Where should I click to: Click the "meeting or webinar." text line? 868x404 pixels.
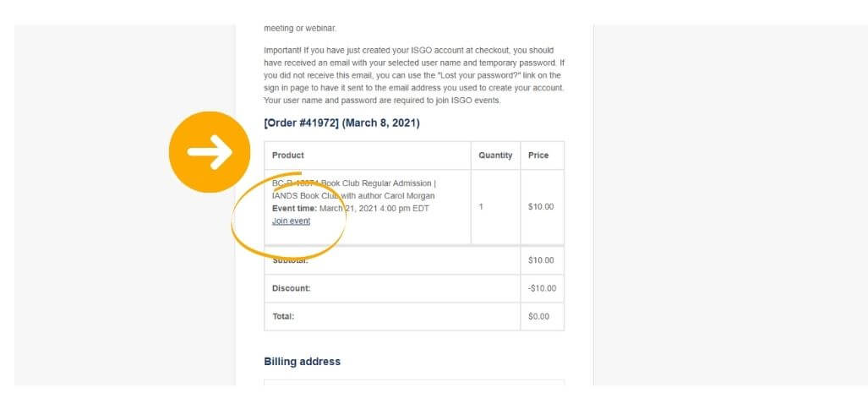pos(300,28)
